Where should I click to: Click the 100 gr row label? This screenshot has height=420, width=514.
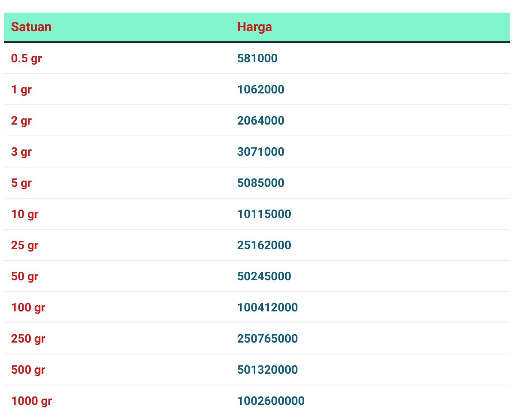pos(28,307)
